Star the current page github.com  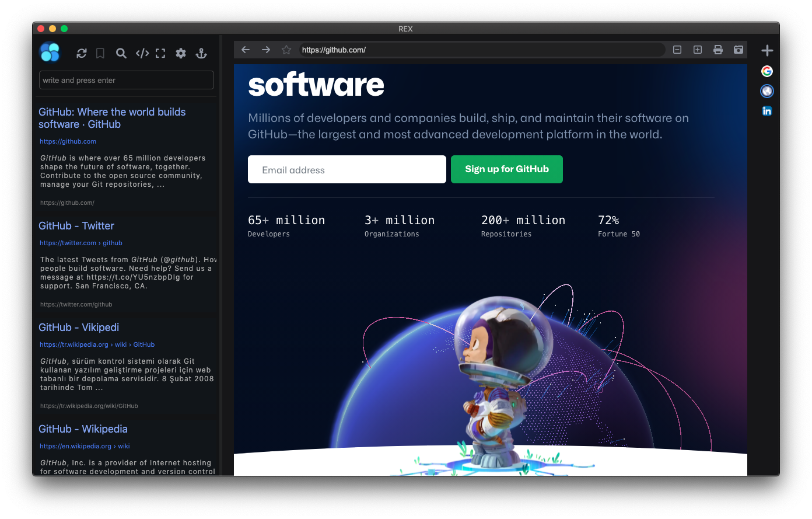point(286,50)
